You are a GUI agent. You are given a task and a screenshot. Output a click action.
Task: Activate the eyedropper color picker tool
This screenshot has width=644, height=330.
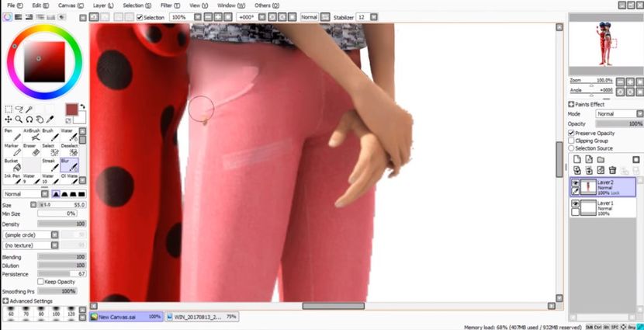[x=50, y=120]
